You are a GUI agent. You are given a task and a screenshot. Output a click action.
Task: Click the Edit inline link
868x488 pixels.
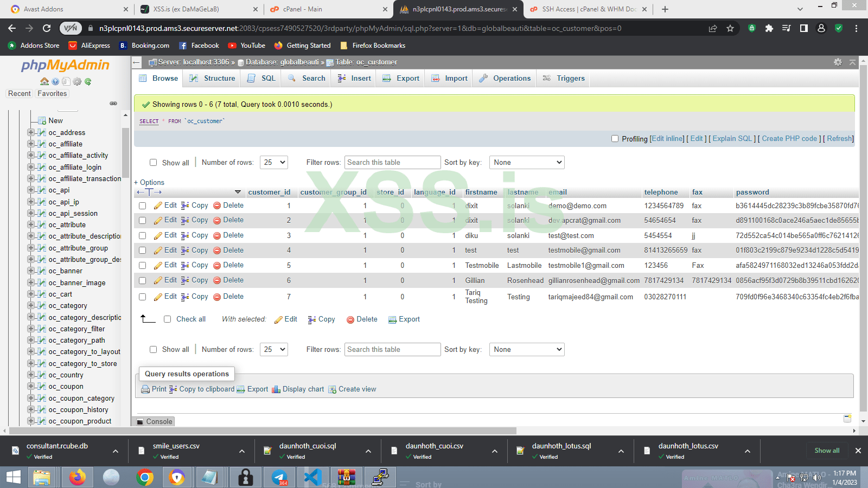point(668,139)
